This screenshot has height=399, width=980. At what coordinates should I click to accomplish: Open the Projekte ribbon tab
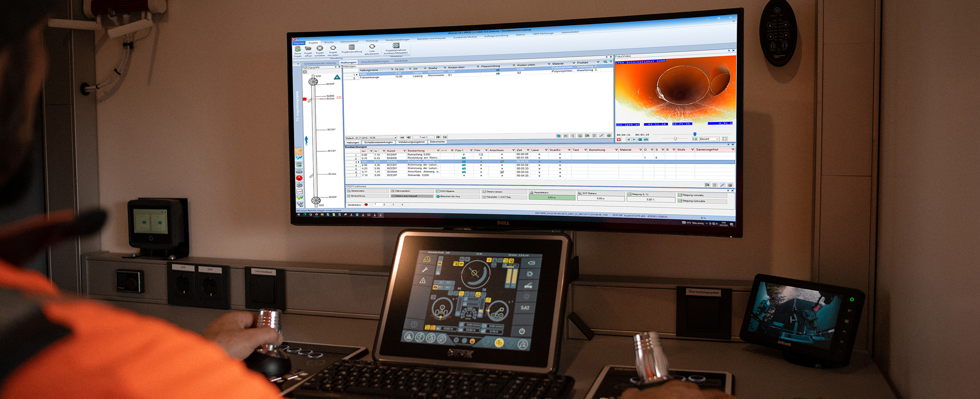coord(314,43)
